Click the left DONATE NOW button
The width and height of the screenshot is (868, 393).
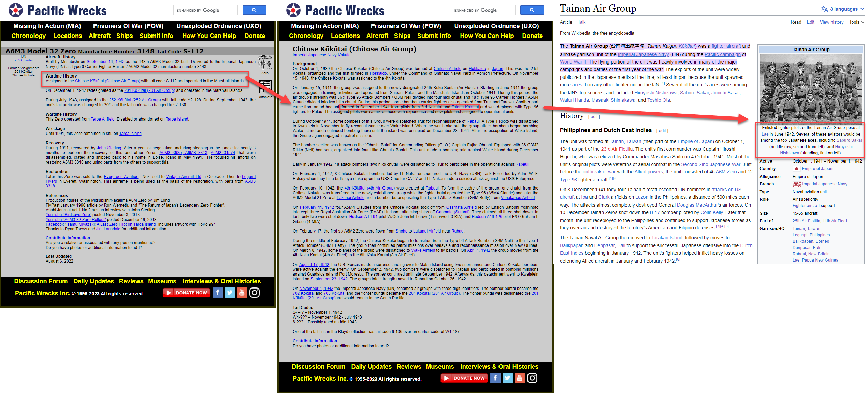[x=187, y=293]
